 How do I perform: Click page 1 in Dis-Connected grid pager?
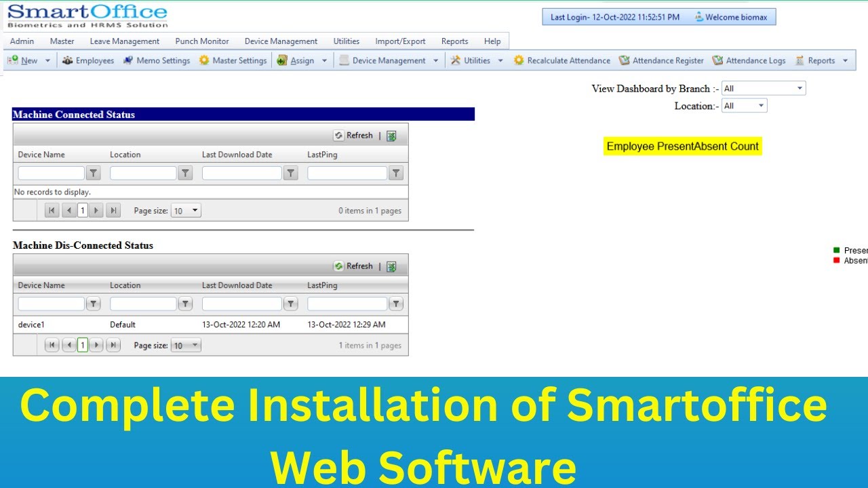[83, 346]
